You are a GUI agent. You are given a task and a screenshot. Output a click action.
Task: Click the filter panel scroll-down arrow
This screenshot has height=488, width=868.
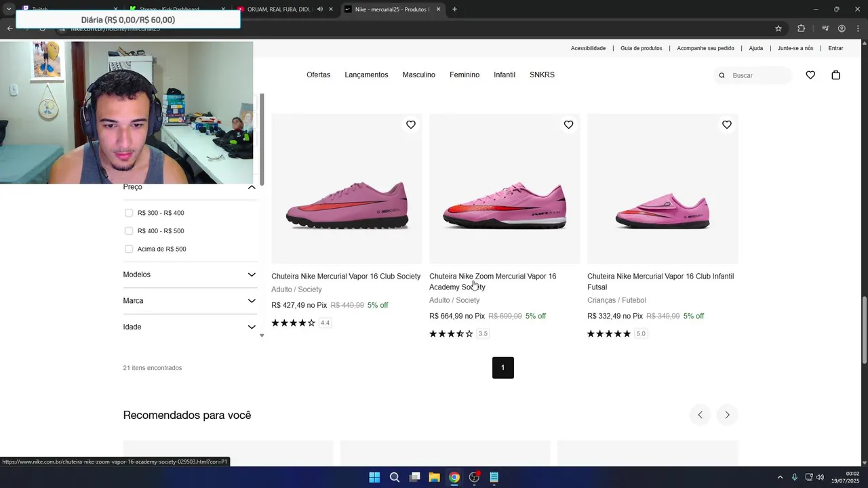262,335
